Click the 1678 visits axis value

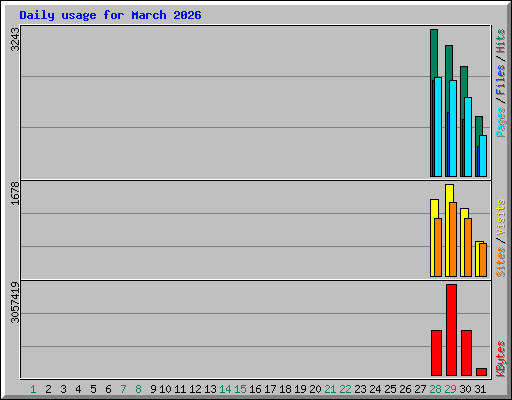click(15, 193)
